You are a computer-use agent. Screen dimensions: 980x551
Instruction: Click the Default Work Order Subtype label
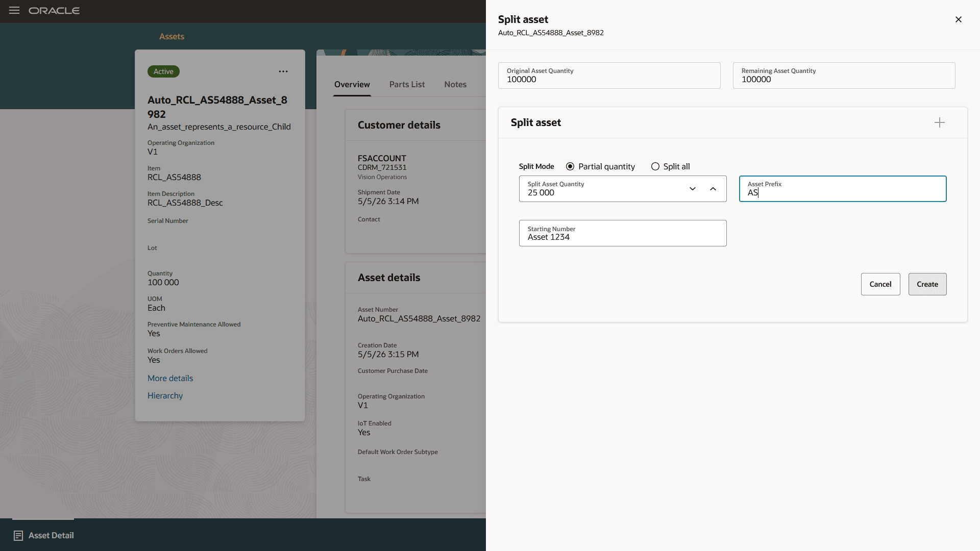coord(398,452)
